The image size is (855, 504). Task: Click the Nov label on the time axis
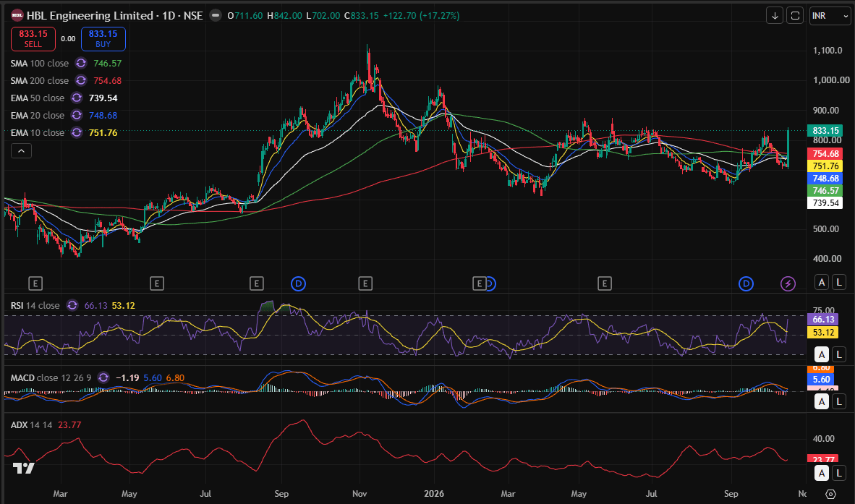tap(360, 494)
